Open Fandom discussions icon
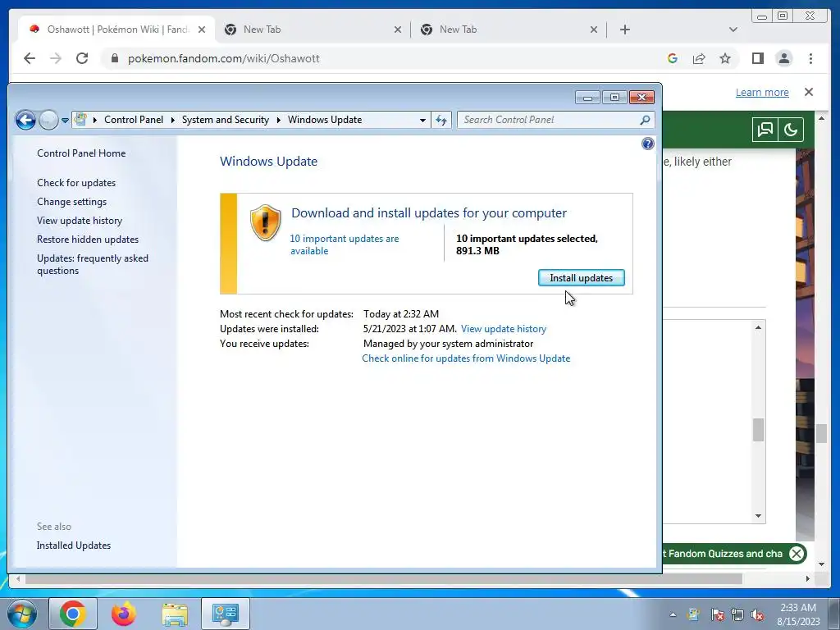The width and height of the screenshot is (840, 630). [765, 130]
